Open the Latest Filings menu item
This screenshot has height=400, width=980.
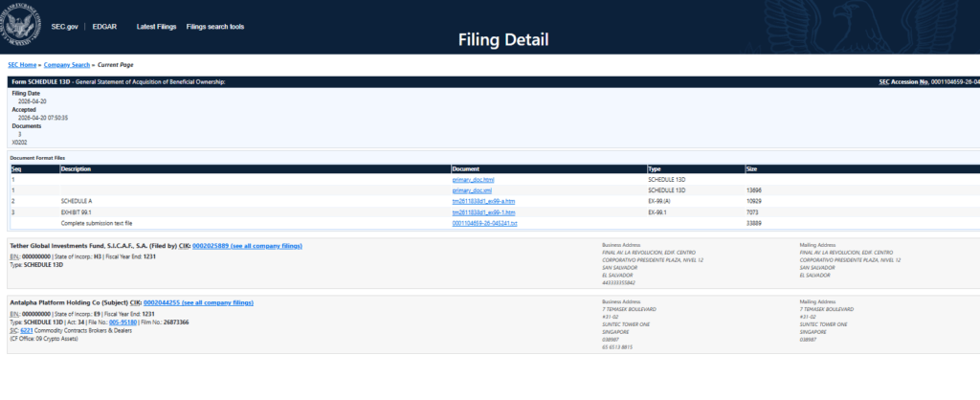coord(156,27)
